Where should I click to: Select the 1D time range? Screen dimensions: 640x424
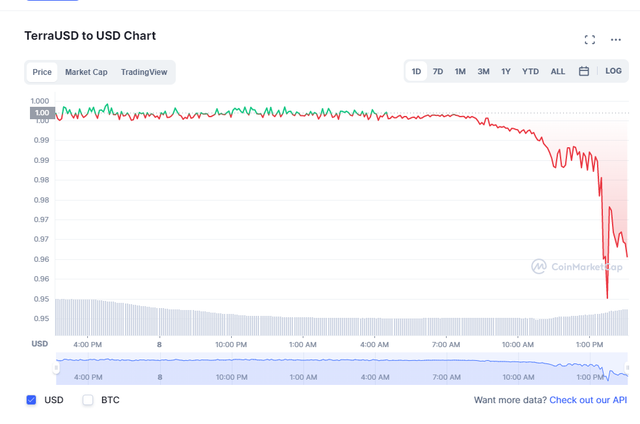416,72
